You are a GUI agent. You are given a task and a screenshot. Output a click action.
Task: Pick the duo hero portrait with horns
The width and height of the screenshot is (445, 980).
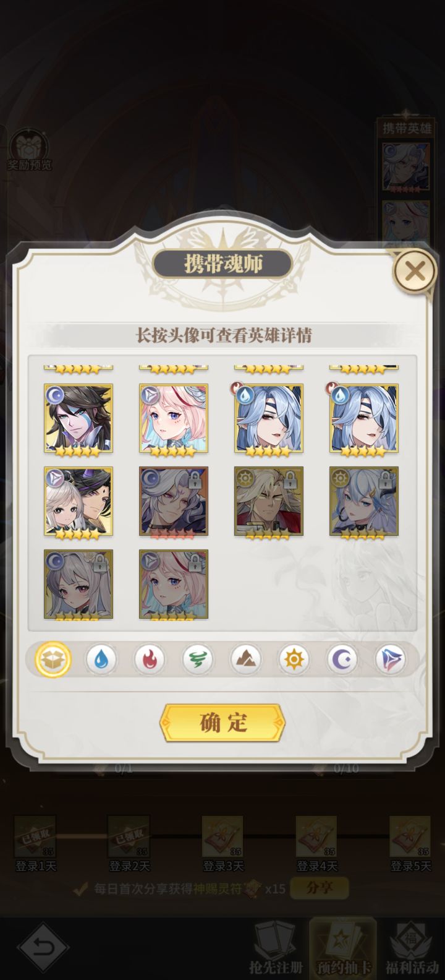click(x=78, y=501)
